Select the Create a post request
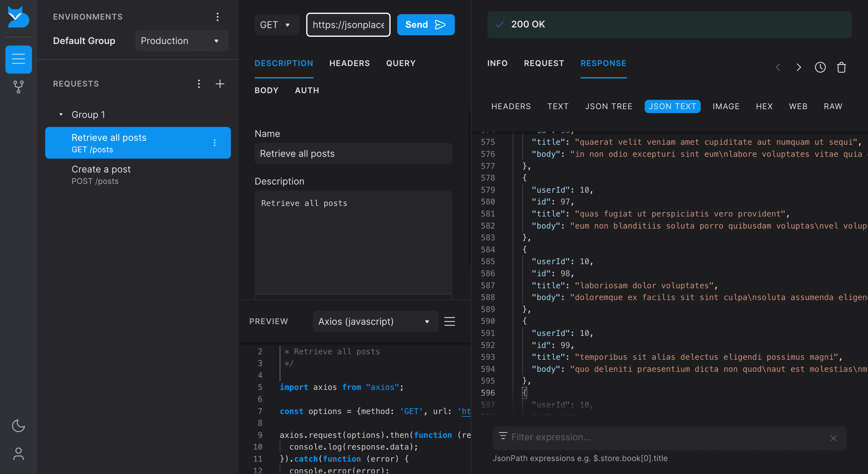 point(138,175)
